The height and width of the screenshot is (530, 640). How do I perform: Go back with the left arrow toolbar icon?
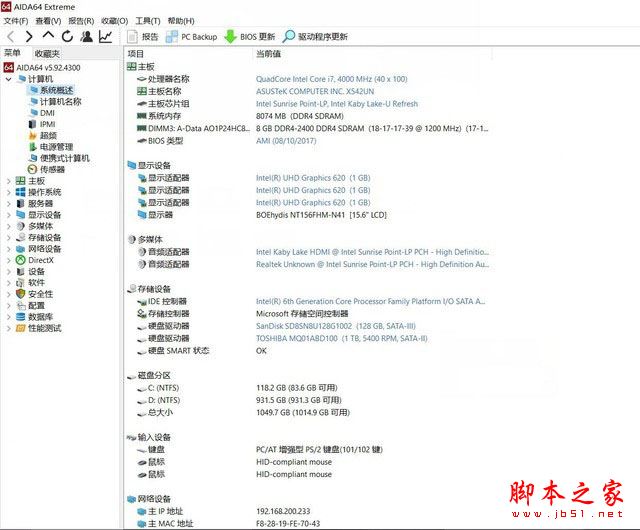(11, 37)
